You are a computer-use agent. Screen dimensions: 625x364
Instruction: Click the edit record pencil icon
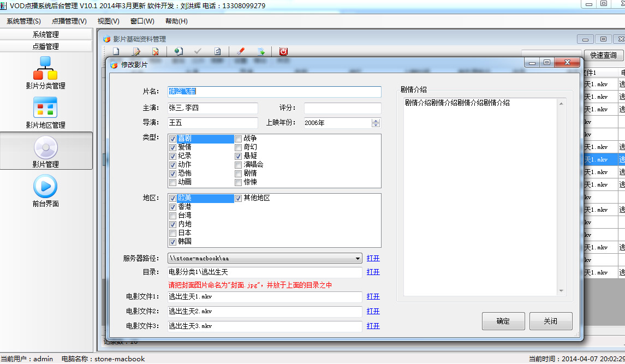coord(136,51)
